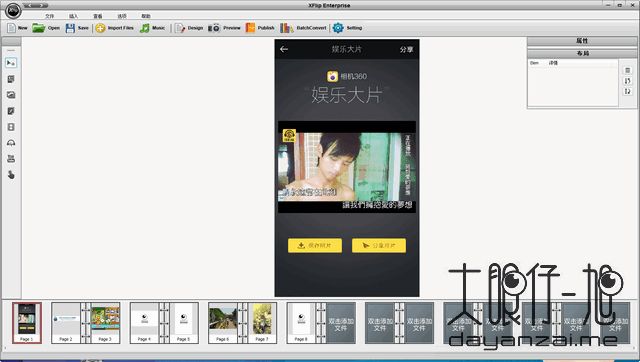The height and width of the screenshot is (362, 640).
Task: Open Setting via the blue gear icon
Action: (338, 28)
